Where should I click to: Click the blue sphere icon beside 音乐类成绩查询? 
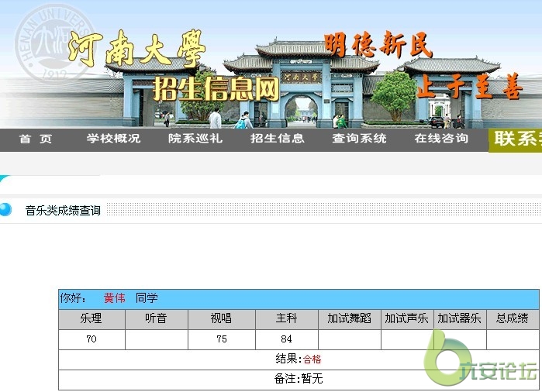(6, 209)
